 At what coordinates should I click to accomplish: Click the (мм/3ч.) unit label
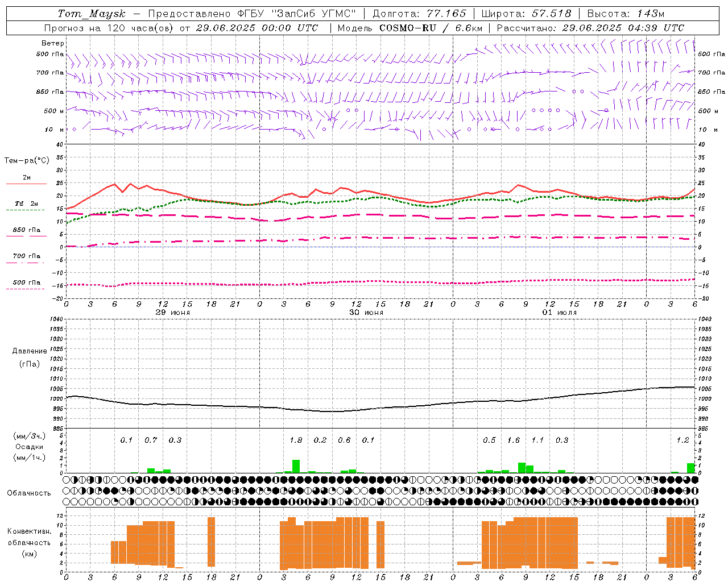coord(29,436)
